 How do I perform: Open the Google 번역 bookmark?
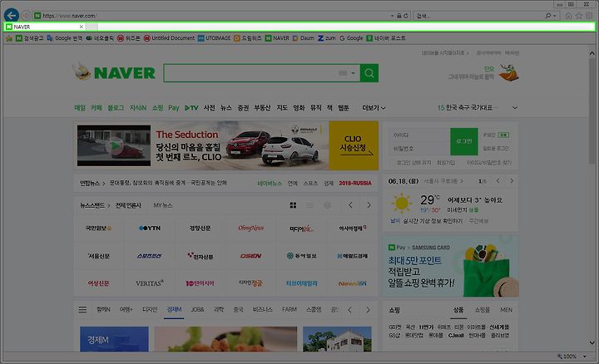click(65, 38)
